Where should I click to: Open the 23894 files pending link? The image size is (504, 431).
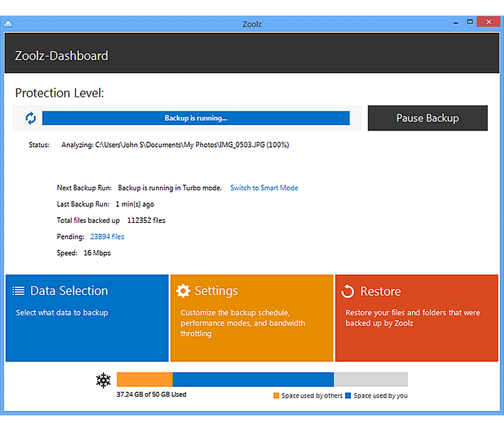(107, 237)
